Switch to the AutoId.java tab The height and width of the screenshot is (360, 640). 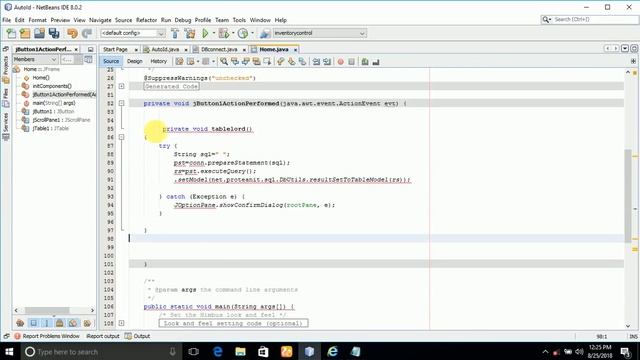165,49
